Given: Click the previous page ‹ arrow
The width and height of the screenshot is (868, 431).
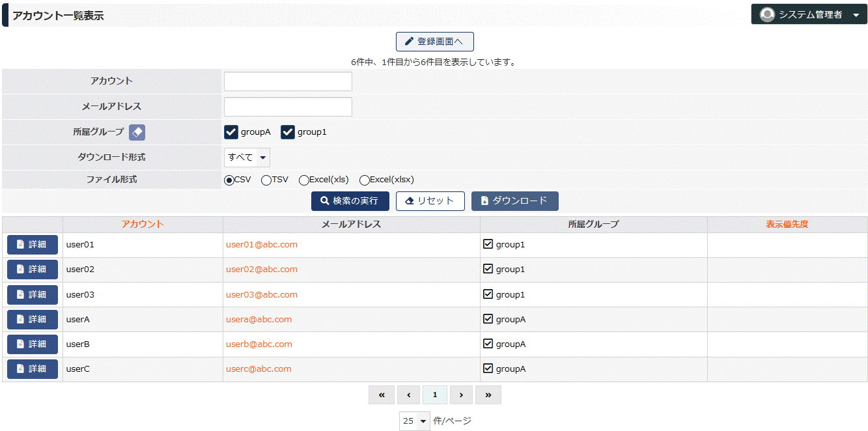Looking at the screenshot, I should [408, 395].
